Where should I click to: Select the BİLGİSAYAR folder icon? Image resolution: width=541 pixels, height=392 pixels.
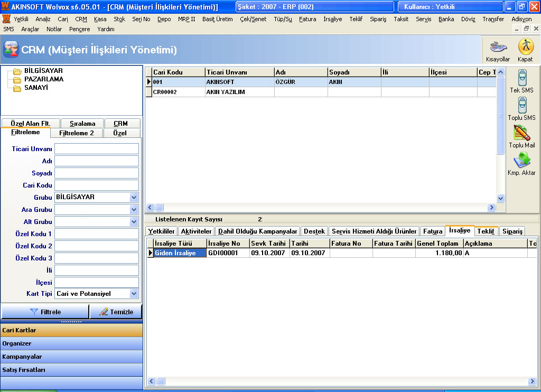(17, 71)
